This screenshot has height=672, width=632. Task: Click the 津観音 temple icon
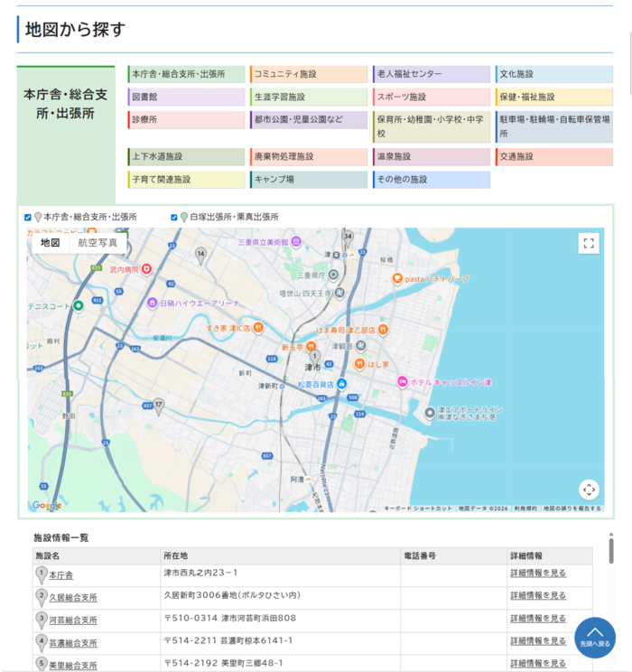click(361, 345)
